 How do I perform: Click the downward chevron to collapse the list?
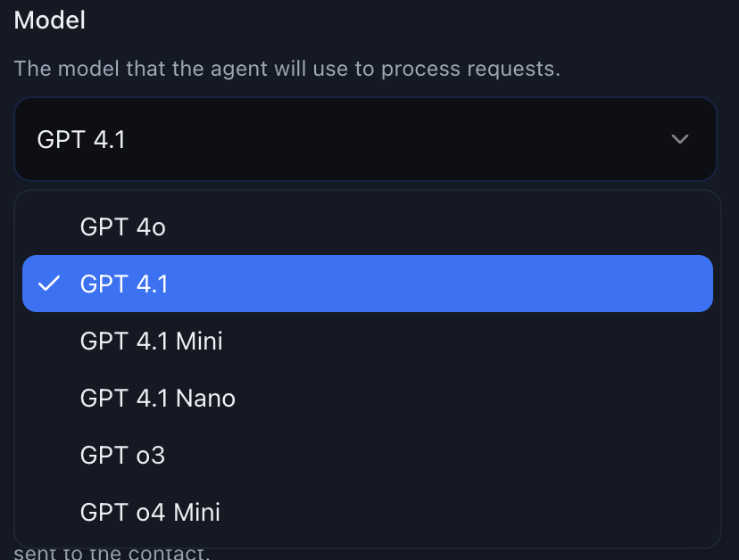coord(679,139)
